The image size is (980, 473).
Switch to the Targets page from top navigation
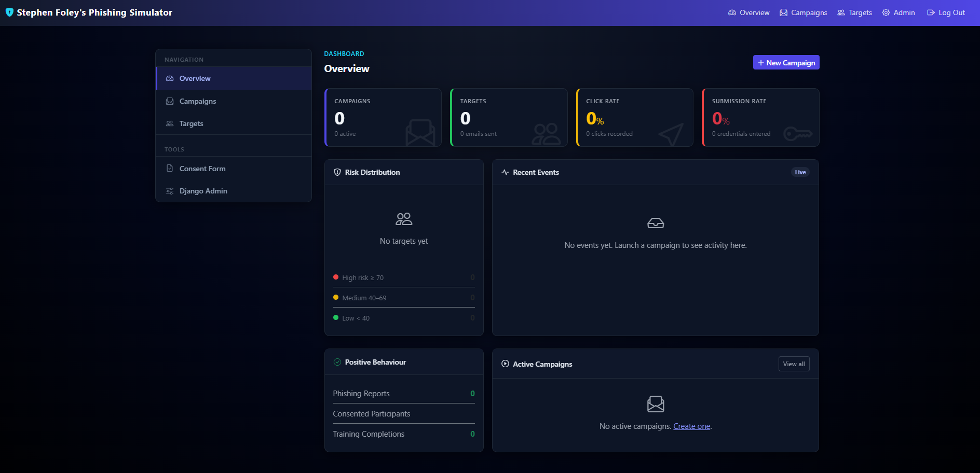pyautogui.click(x=854, y=12)
